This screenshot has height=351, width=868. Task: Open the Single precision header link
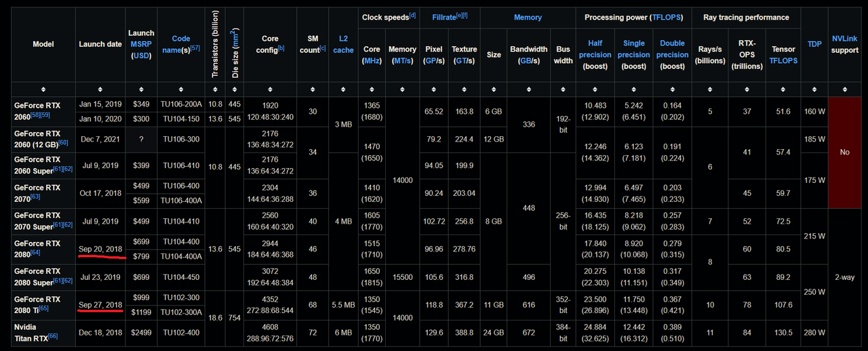[634, 49]
